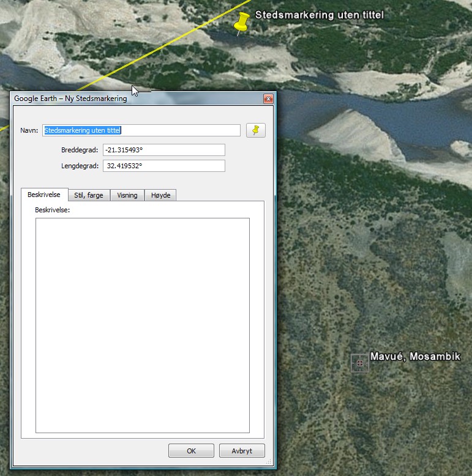The height and width of the screenshot is (476, 472).
Task: Go to the Høyde tab
Action: 161,195
